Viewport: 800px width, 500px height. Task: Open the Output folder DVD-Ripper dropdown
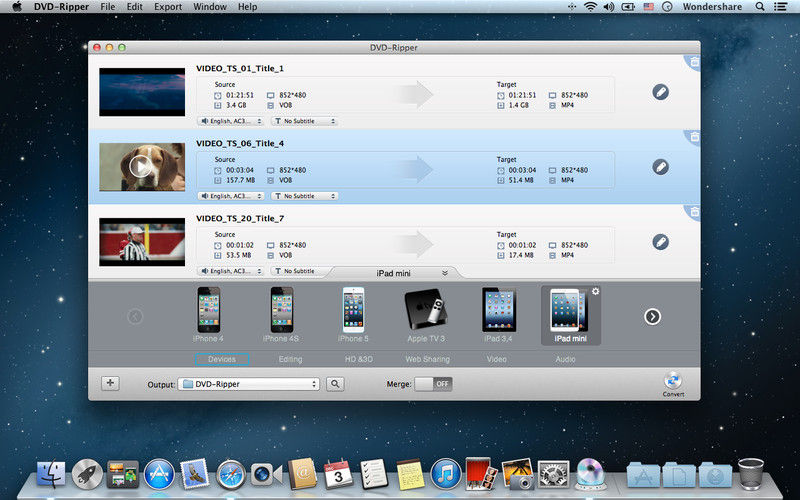coord(248,384)
